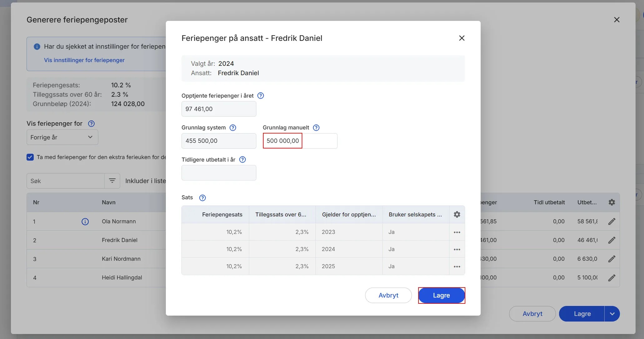The width and height of the screenshot is (644, 339).
Task: Click help icon beside Tidligere utbetalt i år
Action: pos(242,160)
